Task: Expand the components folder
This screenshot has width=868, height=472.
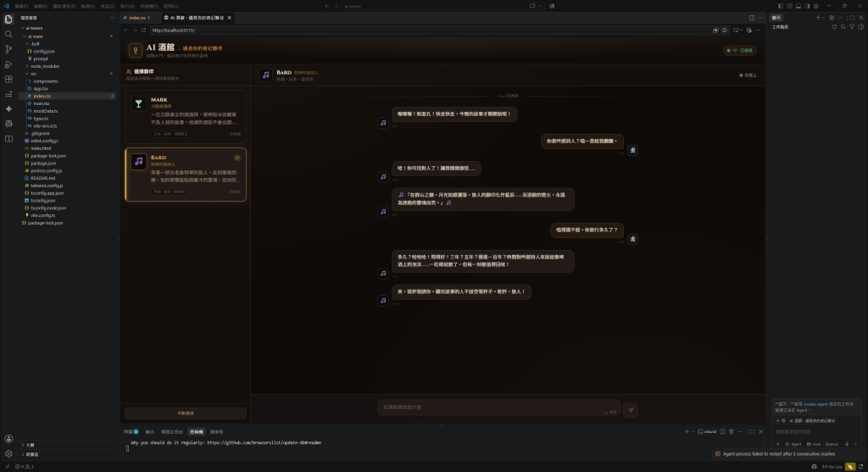Action: [x=46, y=81]
